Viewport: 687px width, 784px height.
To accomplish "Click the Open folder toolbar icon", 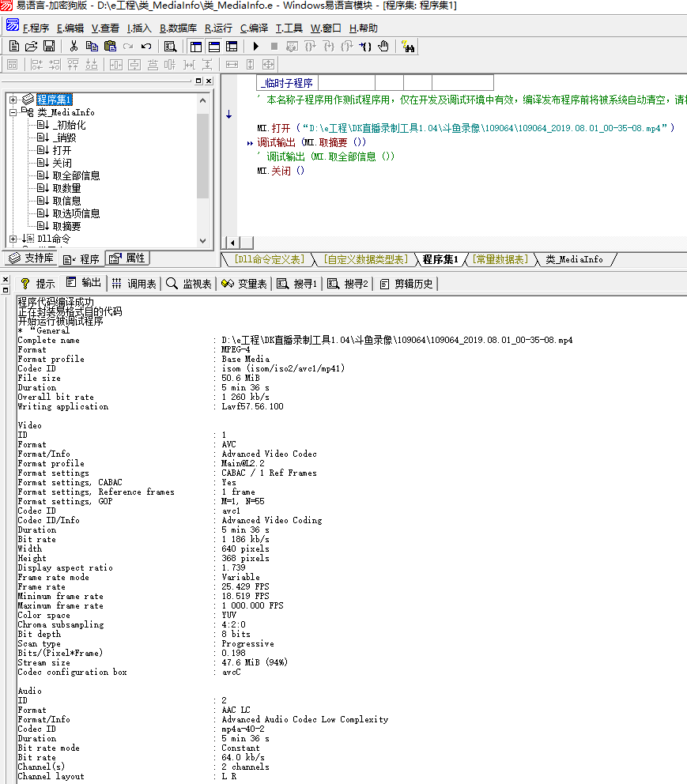I will pos(31,47).
